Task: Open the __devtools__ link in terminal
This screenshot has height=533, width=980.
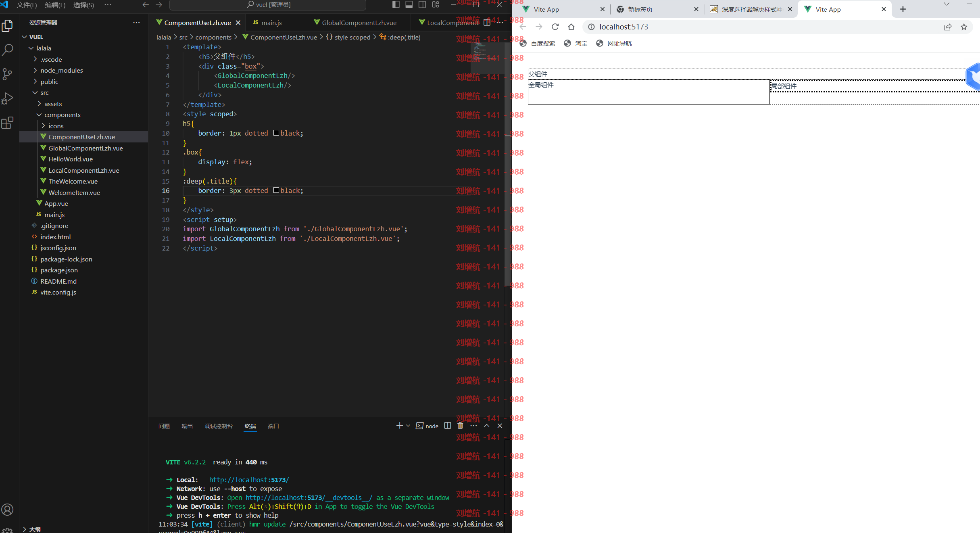Action: (x=309, y=497)
